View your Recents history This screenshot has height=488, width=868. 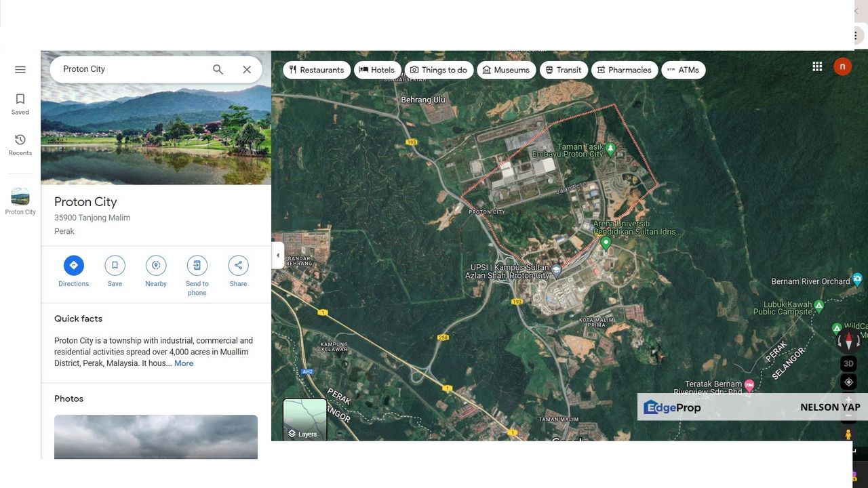coord(20,144)
